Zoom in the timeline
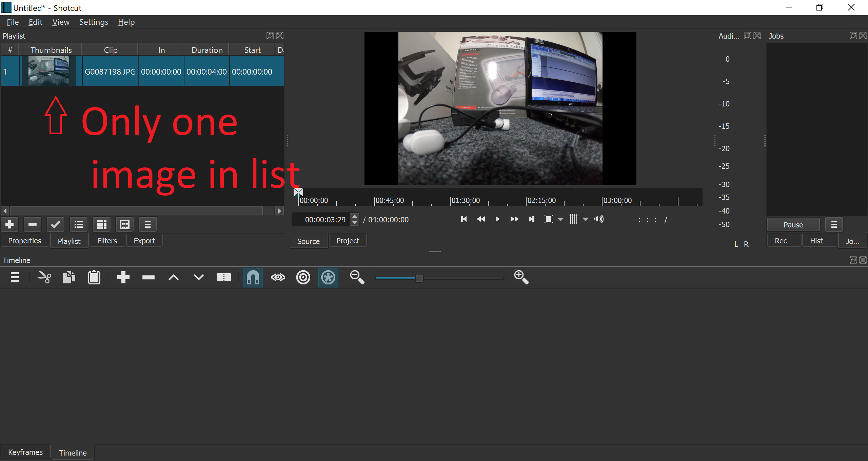The image size is (868, 461). 521,278
